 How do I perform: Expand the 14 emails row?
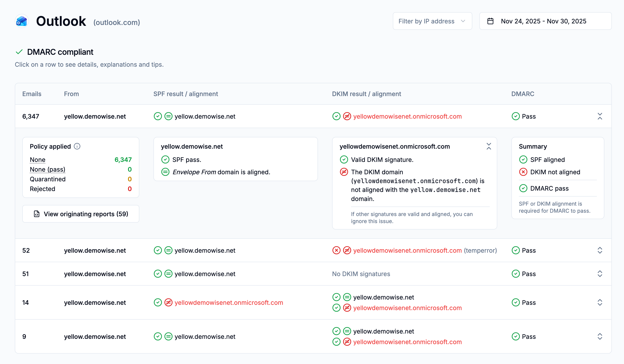pyautogui.click(x=600, y=302)
